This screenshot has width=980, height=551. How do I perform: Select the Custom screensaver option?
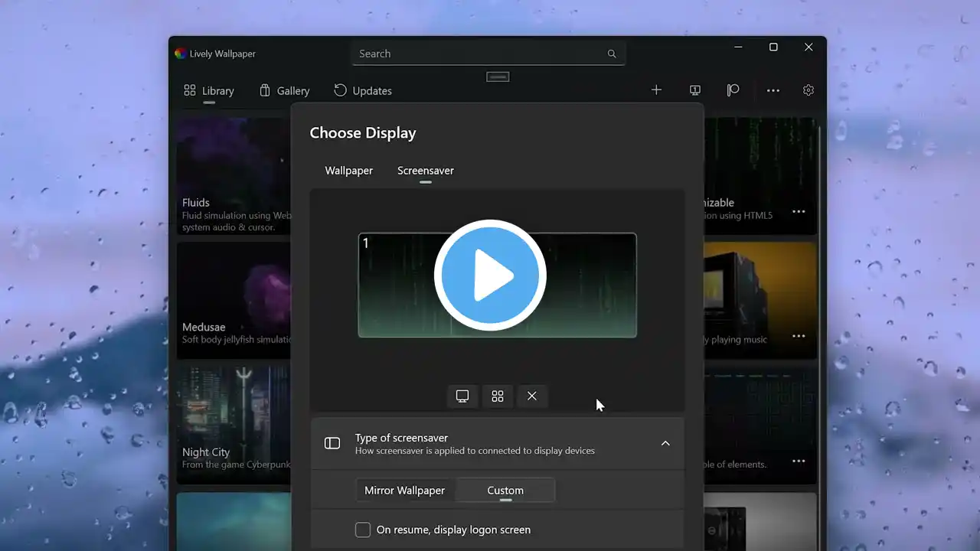(x=505, y=491)
